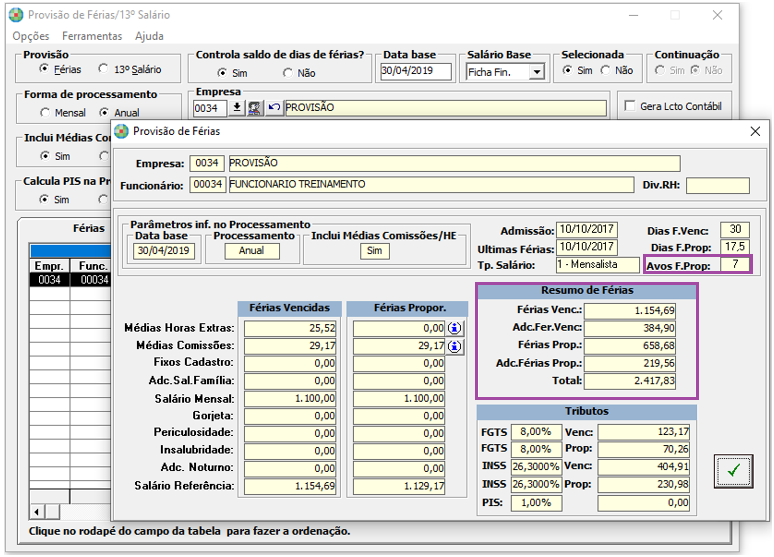
Task: Minimize the main Provisão window
Action: click(634, 15)
